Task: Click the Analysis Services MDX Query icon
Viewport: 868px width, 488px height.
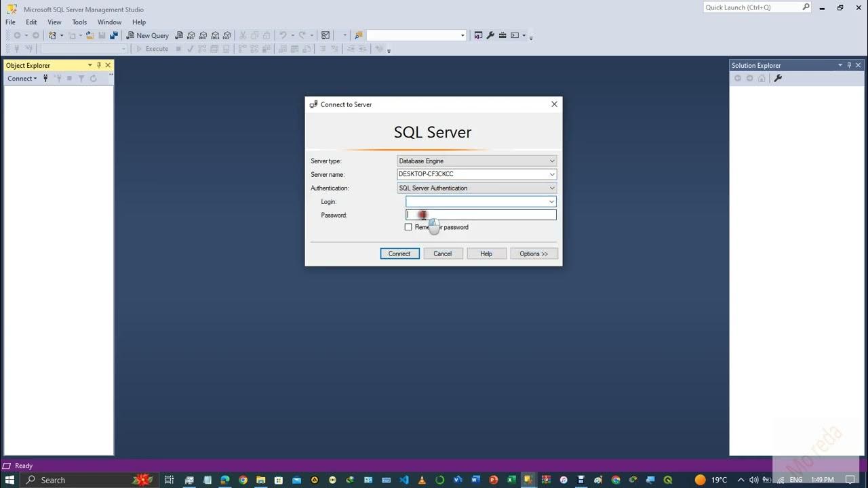Action: 191,35
